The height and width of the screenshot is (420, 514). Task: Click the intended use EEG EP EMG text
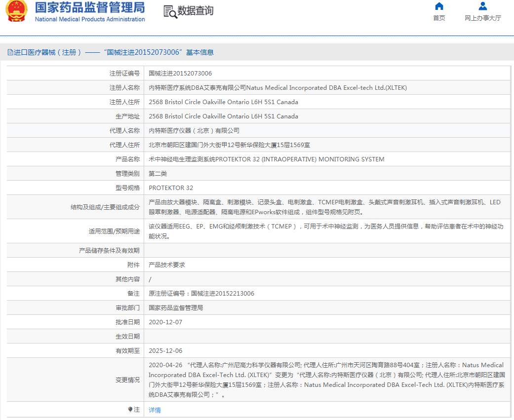326,231
